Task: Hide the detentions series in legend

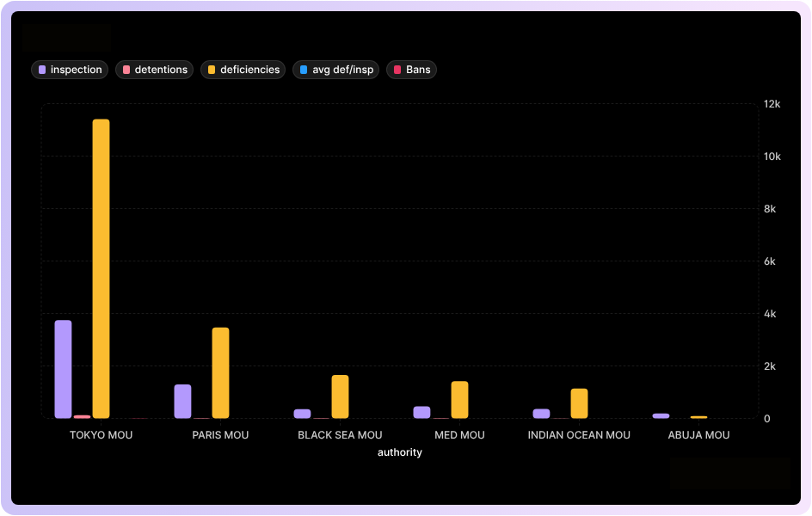Action: (155, 70)
